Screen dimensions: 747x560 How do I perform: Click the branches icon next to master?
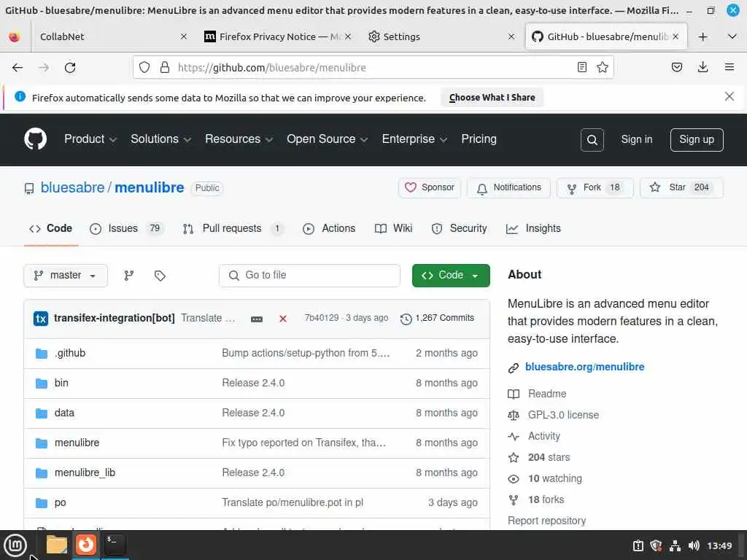pyautogui.click(x=128, y=275)
